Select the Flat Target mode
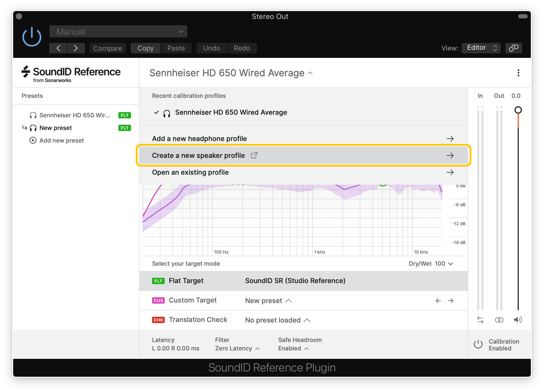 [186, 281]
